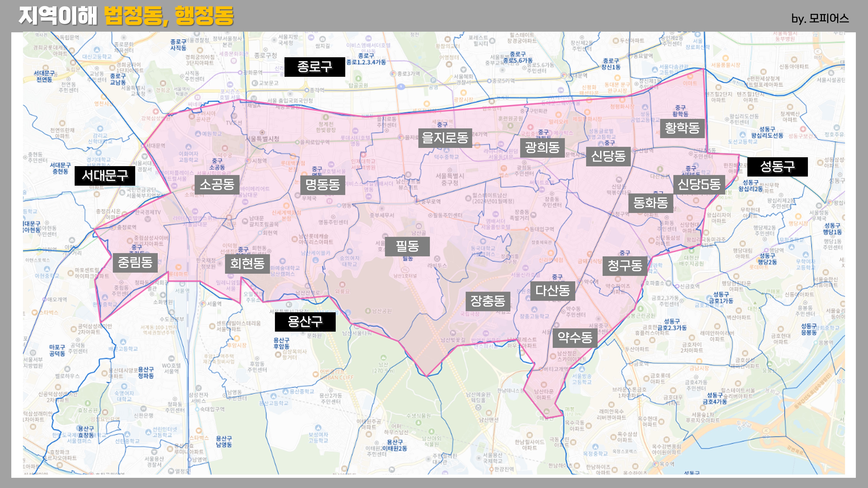The width and height of the screenshot is (868, 488).
Task: Select the 을지로동 gray label
Action: coord(445,138)
